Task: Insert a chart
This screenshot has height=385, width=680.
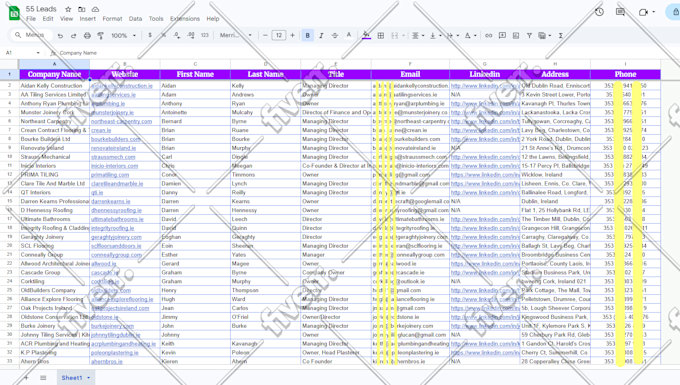Action: click(x=516, y=36)
